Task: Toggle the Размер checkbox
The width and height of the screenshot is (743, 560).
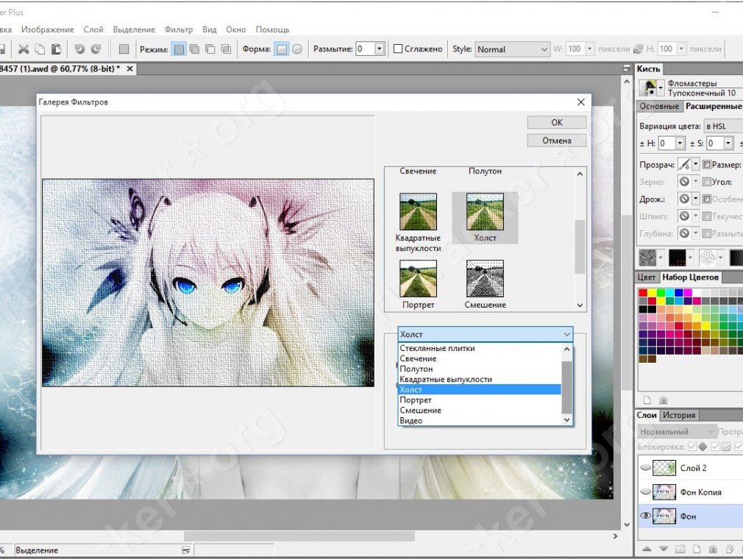Action: 706,165
